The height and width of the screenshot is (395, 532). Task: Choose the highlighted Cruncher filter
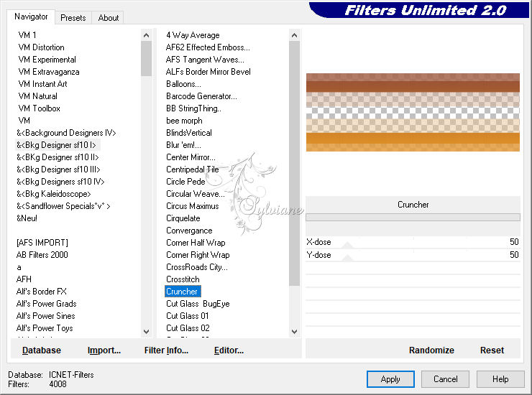(x=183, y=292)
